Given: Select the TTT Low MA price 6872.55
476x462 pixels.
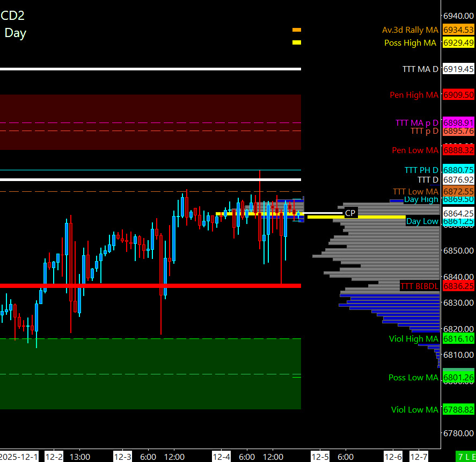Looking at the screenshot, I should click(458, 191).
